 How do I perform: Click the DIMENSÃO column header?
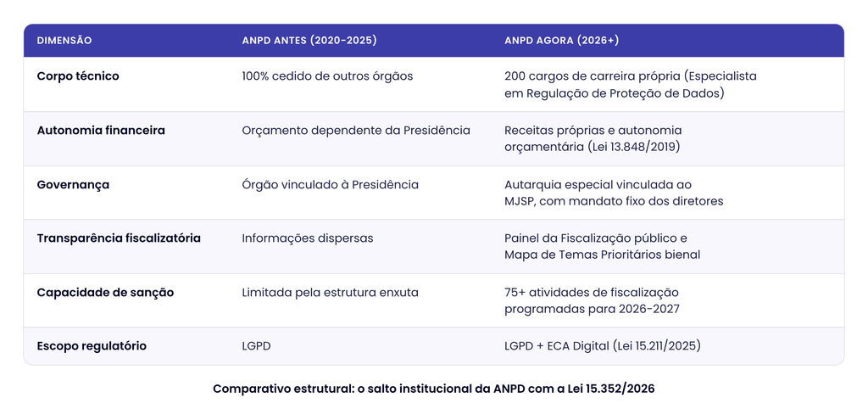(64, 41)
